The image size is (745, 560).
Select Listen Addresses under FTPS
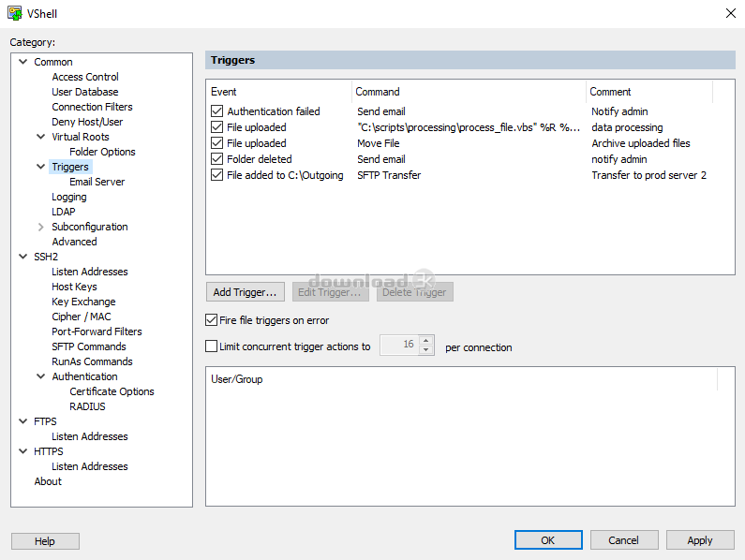(90, 436)
